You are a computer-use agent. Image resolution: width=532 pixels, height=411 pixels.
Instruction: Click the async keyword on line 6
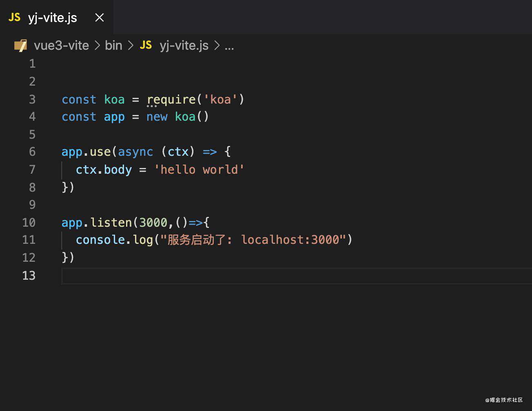tap(135, 152)
